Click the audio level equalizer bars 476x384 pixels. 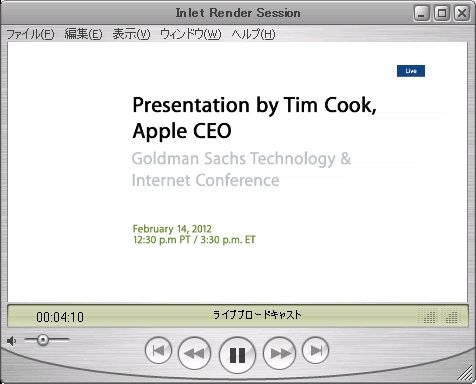point(439,316)
